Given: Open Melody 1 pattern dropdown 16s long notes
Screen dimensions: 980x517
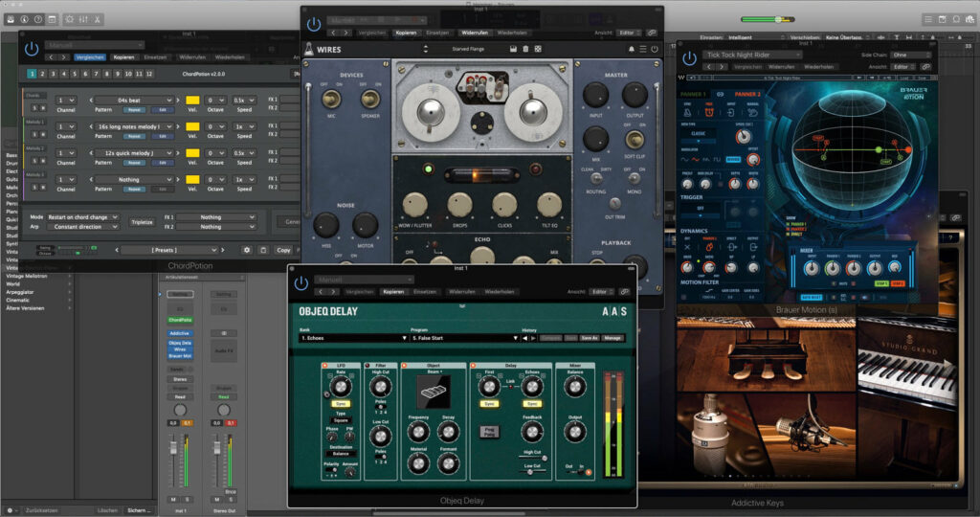Looking at the screenshot, I should (134, 126).
